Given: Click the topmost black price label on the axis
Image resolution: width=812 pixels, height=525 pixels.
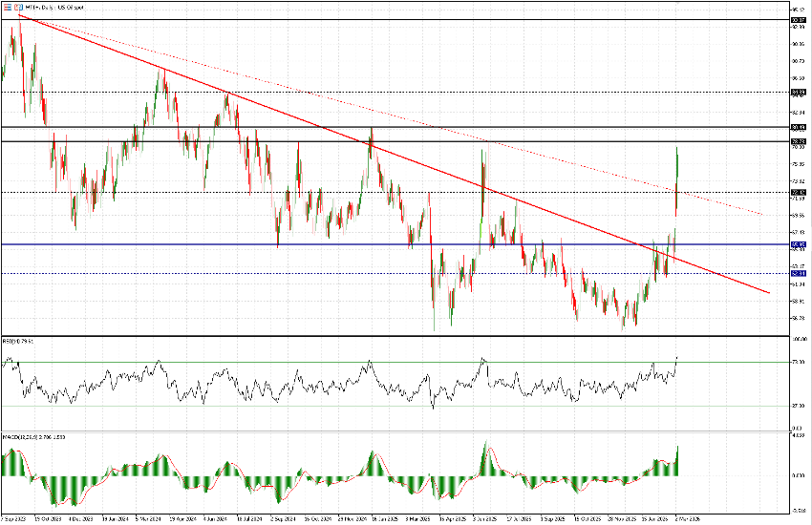Looking at the screenshot, I should 799,19.
